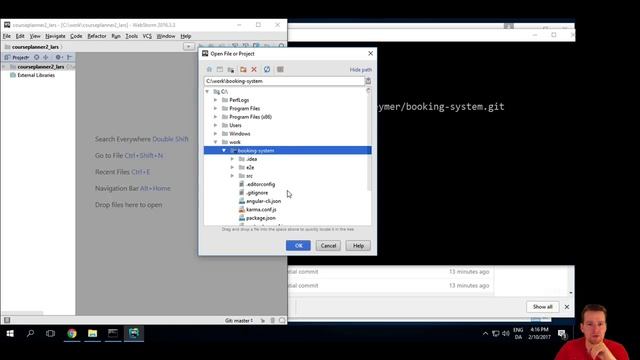
Task: Open the Refactor menu
Action: 97,36
